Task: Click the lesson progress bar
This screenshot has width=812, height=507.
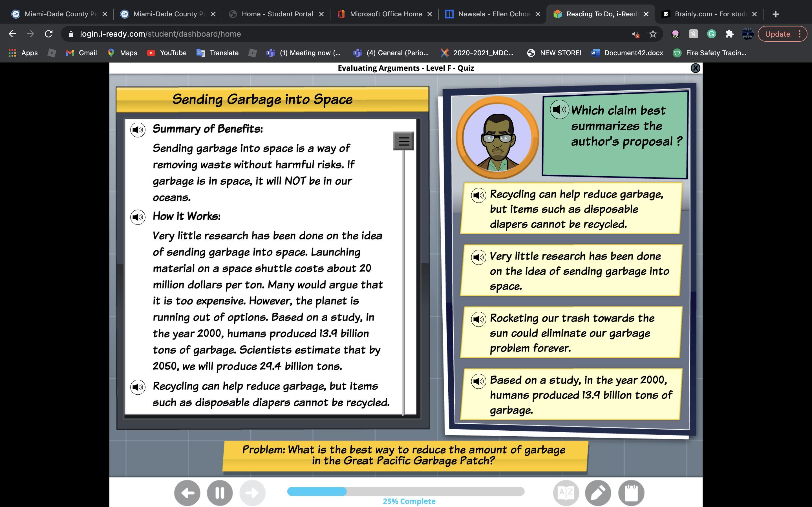Action: [405, 491]
